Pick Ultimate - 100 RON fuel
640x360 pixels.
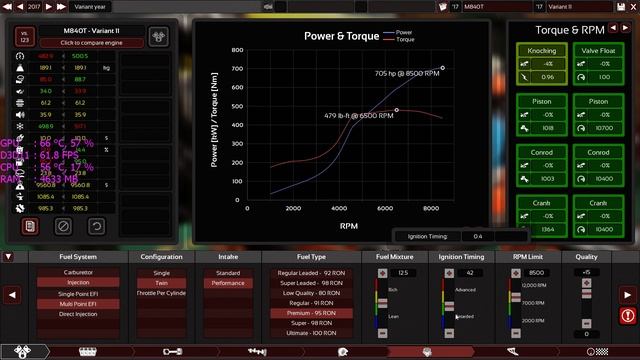click(311, 333)
